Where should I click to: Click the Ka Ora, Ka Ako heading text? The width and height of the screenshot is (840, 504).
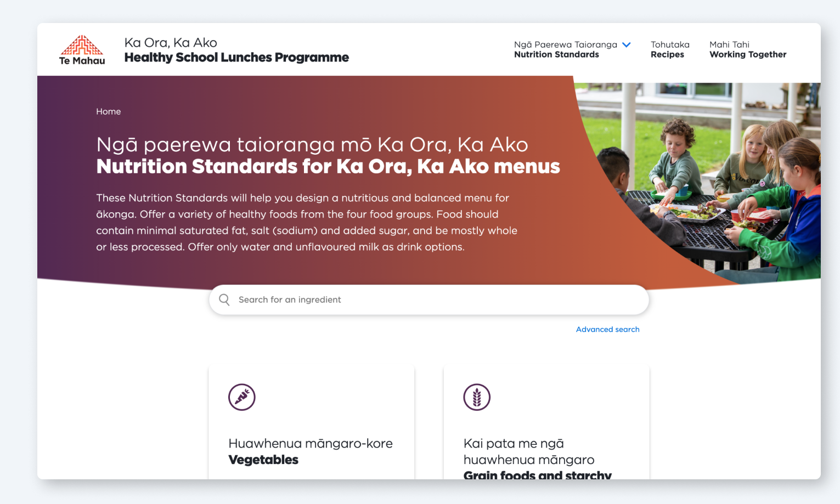tap(171, 43)
